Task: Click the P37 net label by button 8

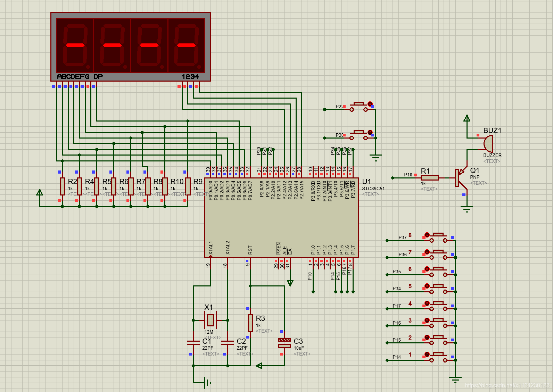Action: (403, 237)
